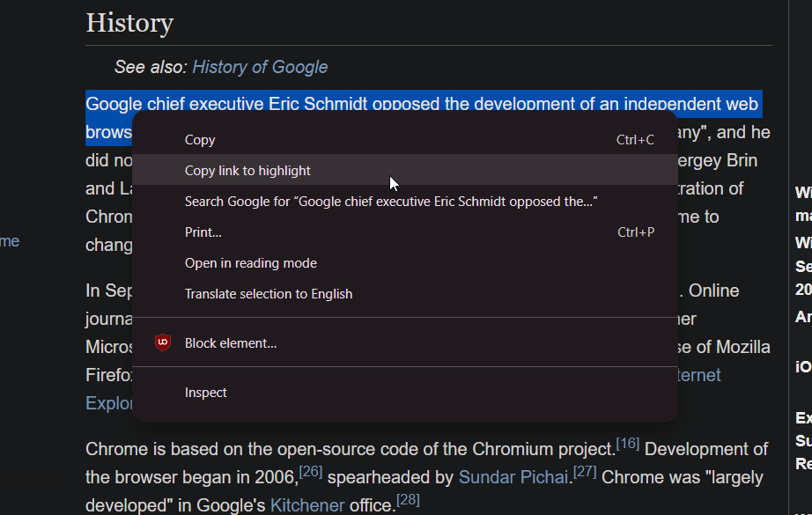This screenshot has height=515, width=812.
Task: Click citation reference [16]
Action: (627, 444)
